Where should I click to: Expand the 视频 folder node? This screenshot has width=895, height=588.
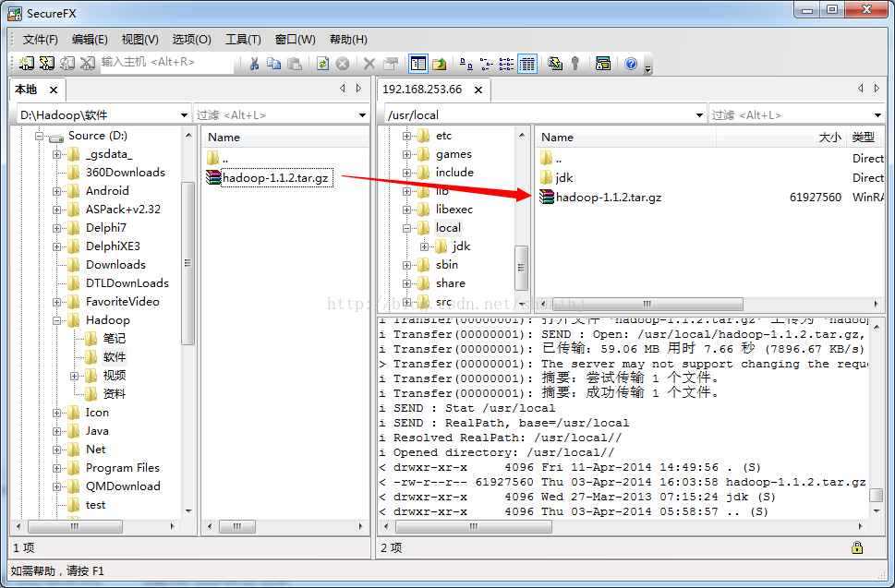coord(74,376)
